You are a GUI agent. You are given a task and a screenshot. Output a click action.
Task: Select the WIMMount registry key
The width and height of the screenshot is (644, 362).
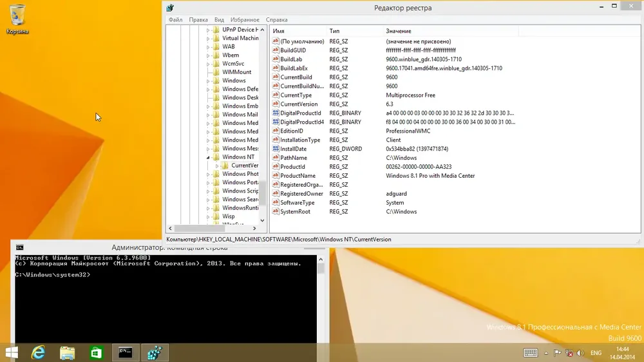[x=236, y=72]
